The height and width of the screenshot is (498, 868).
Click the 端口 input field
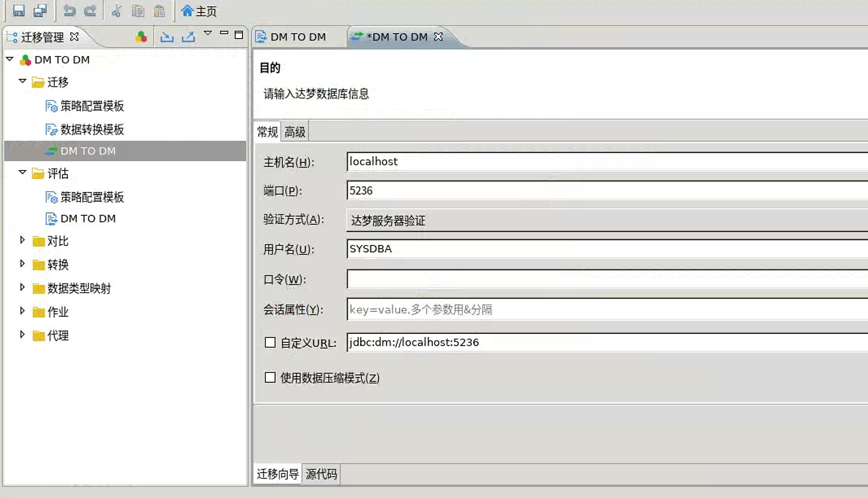tap(607, 190)
